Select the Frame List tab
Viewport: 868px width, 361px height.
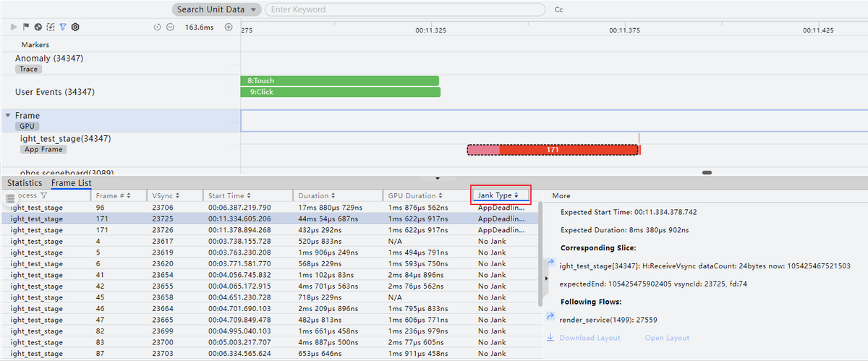(x=71, y=183)
